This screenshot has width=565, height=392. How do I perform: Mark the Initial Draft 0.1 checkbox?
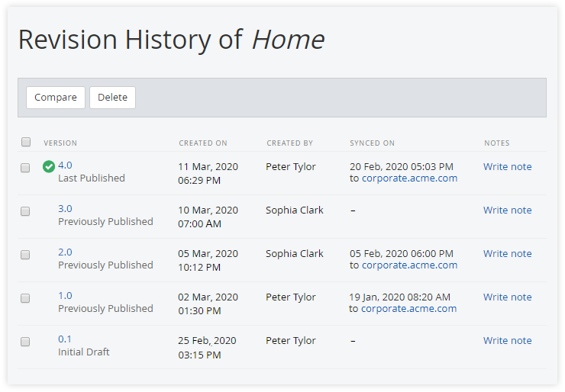point(25,342)
